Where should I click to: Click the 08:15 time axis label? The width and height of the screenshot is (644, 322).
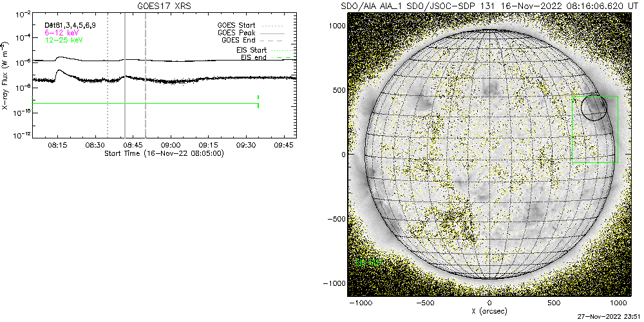[57, 146]
